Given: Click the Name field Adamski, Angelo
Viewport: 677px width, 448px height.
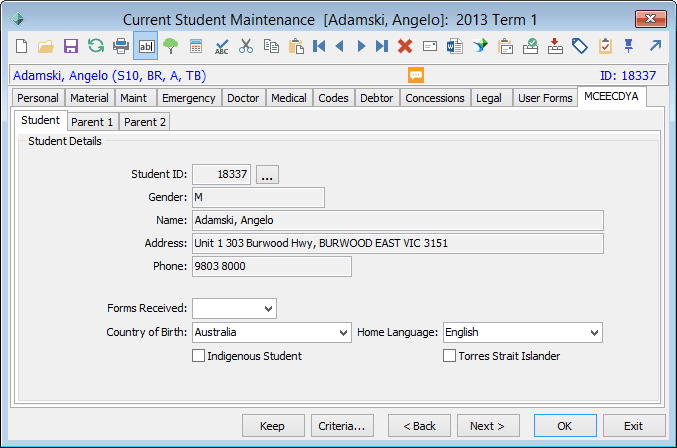Looking at the screenshot, I should [398, 221].
